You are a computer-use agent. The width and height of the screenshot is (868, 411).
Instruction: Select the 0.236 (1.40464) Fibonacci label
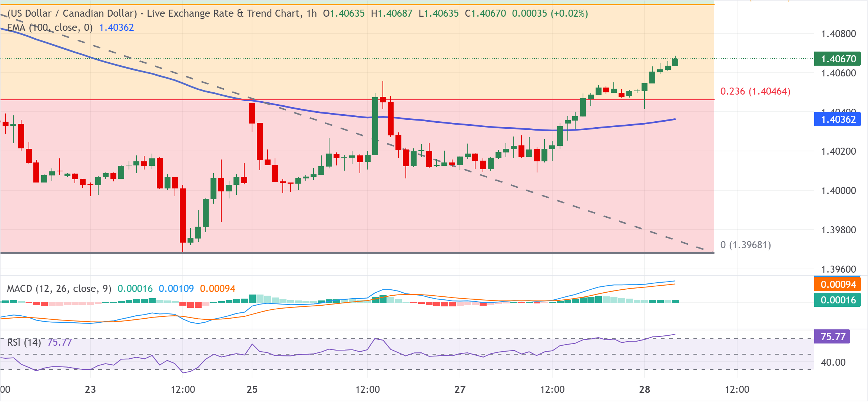755,91
